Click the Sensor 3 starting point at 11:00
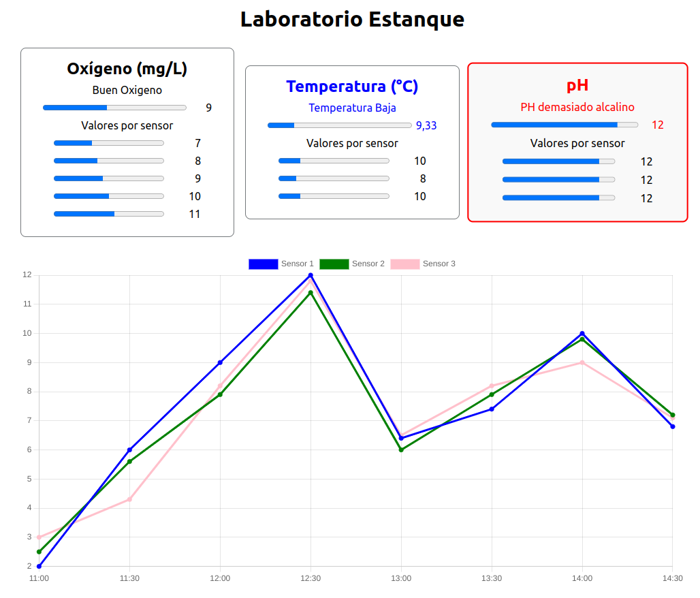This screenshot has width=700, height=598. [x=39, y=537]
